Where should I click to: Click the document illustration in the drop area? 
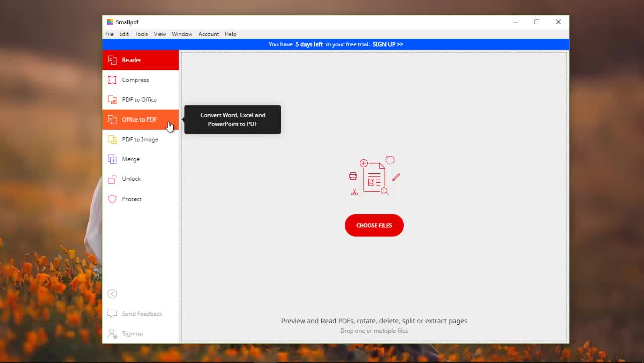coord(374,175)
